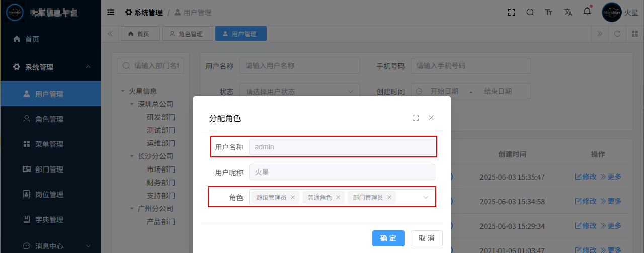The height and width of the screenshot is (253, 644).
Task: Collapse sidebar using hamburger menu icon
Action: 111,12
